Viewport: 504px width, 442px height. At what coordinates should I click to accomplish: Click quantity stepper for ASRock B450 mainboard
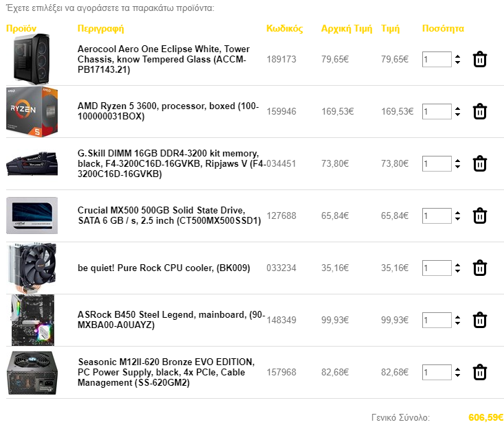click(x=457, y=321)
